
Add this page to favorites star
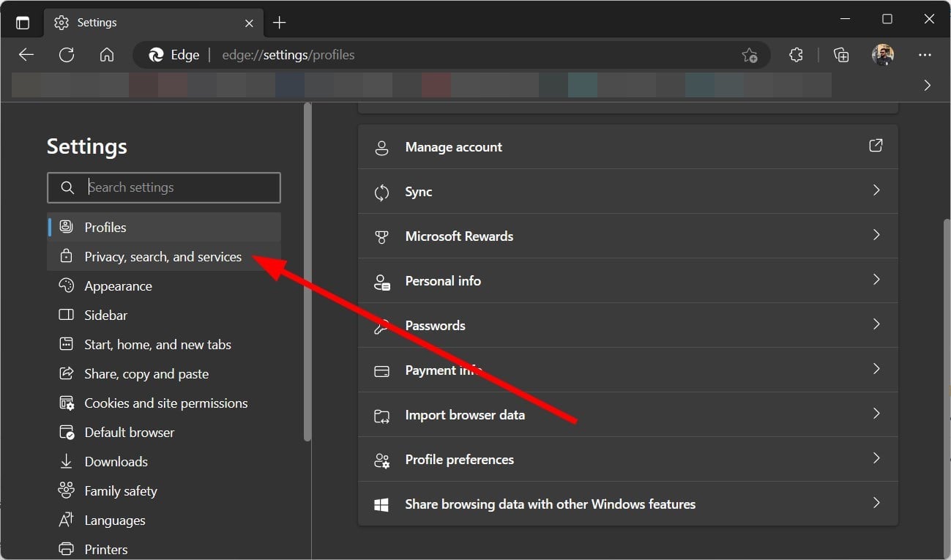pyautogui.click(x=750, y=55)
